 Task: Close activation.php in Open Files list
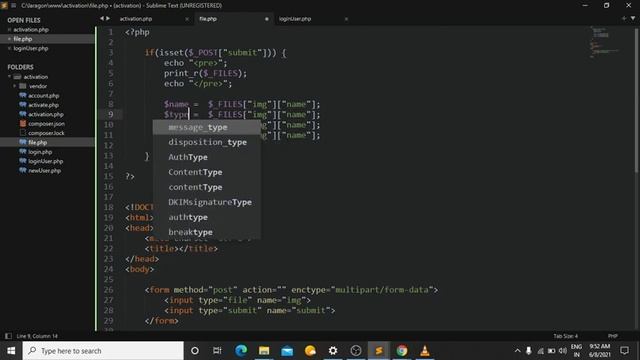9,30
